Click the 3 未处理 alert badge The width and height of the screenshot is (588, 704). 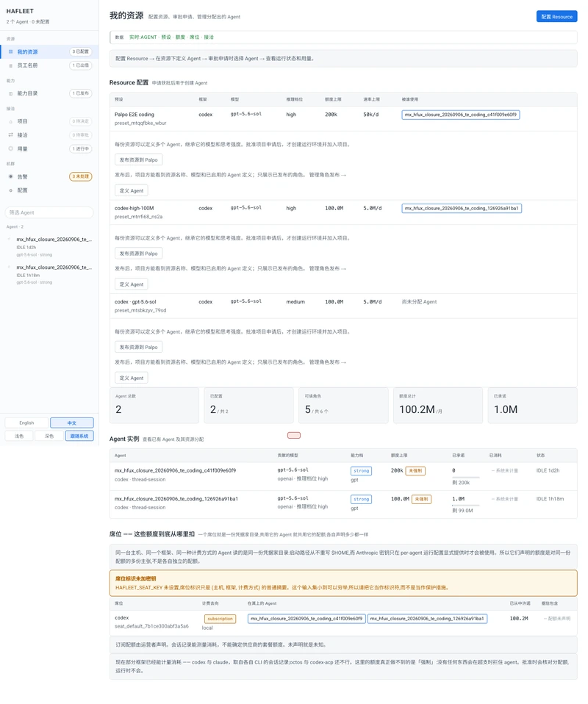coord(81,176)
